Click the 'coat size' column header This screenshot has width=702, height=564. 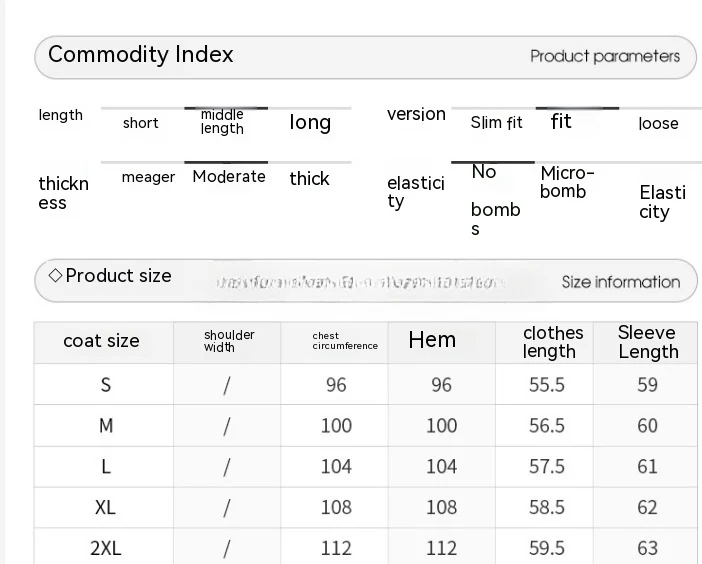tap(101, 341)
